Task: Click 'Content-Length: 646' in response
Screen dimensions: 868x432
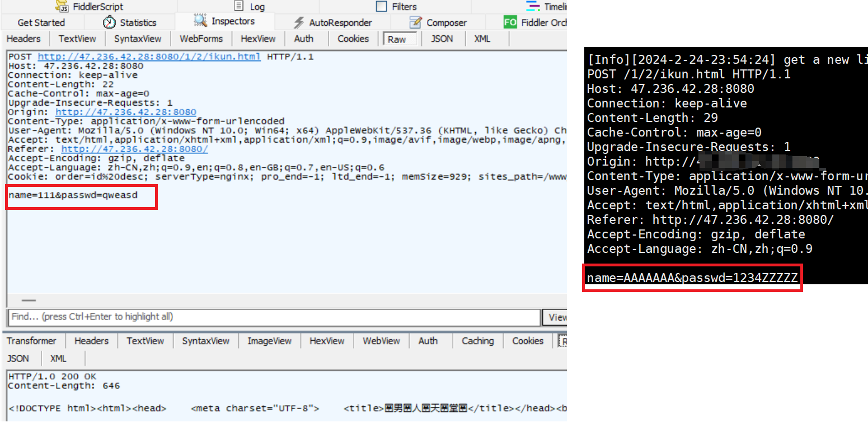Action: (x=64, y=386)
